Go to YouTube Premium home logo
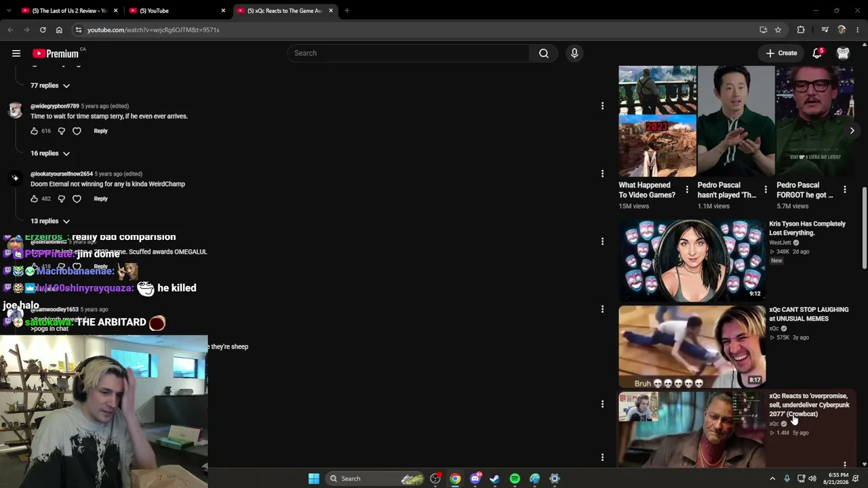Screen dimensions: 868x488 coord(56,54)
